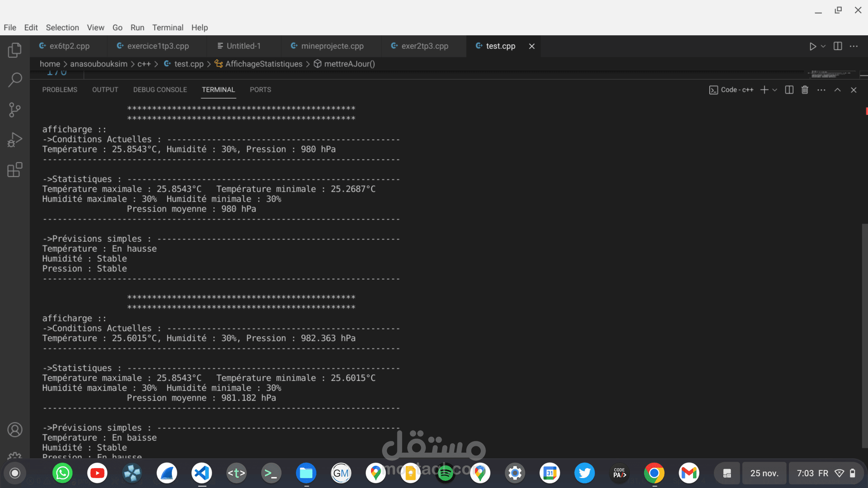Expand the run button dropdown arrow

(x=823, y=46)
